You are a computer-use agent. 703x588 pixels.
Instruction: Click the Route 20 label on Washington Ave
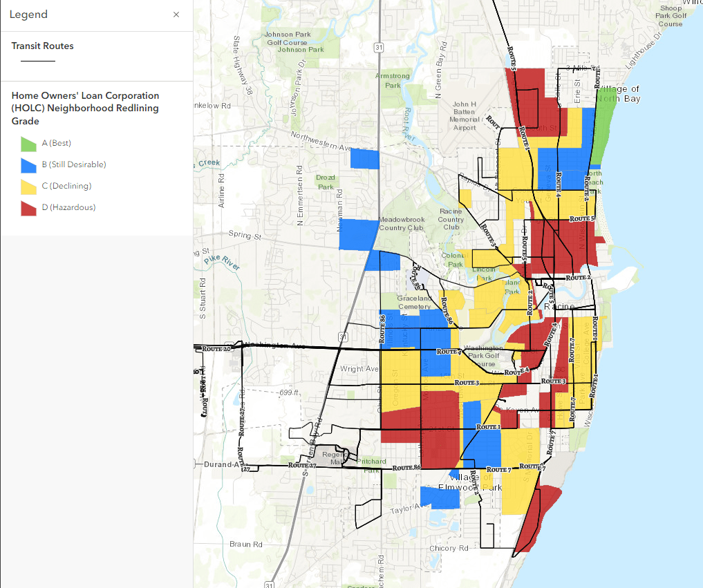tap(216, 349)
